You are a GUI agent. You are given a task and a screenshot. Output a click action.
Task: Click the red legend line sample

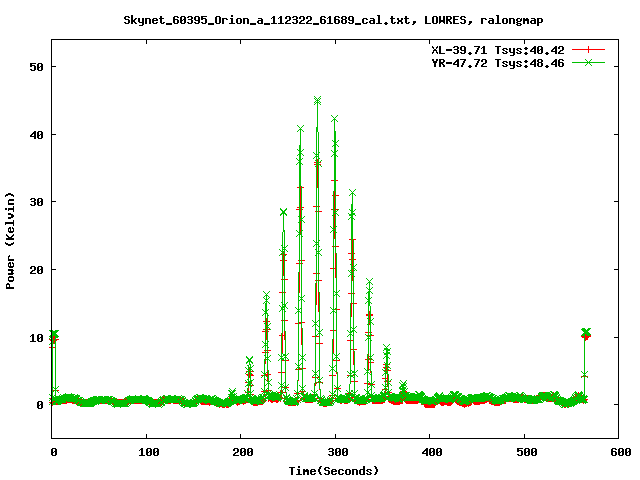point(588,50)
